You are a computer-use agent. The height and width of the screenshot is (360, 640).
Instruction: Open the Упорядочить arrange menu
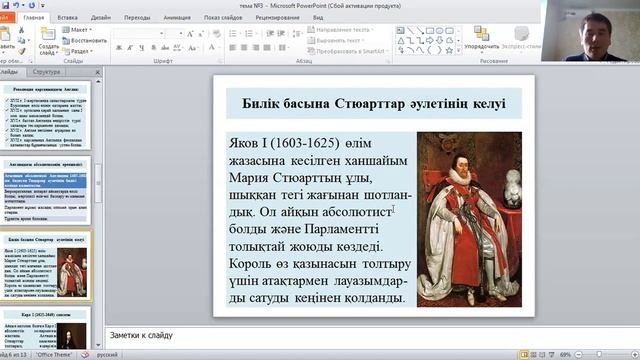(482, 39)
